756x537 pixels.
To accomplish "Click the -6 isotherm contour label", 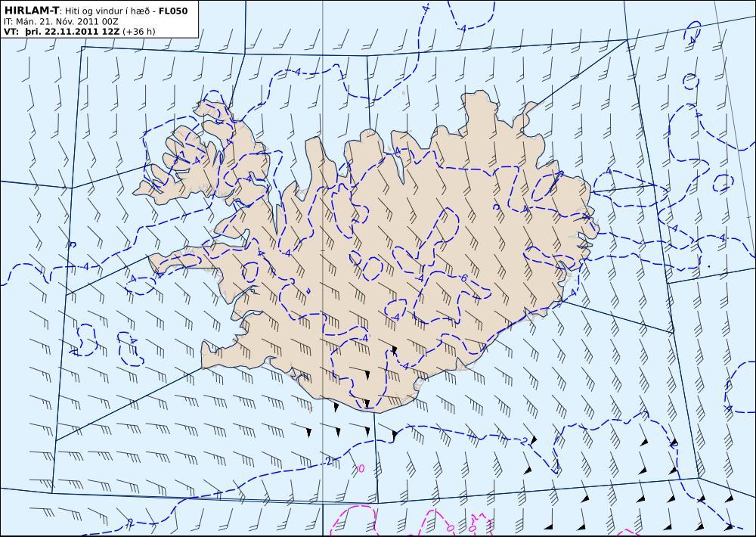I will pos(463,278).
